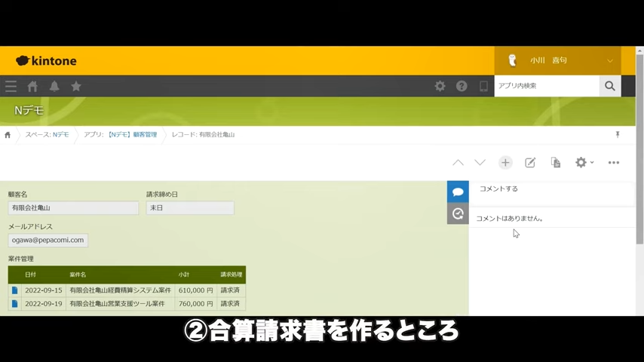The width and height of the screenshot is (644, 362).
Task: Open help question mark
Action: [x=462, y=86]
